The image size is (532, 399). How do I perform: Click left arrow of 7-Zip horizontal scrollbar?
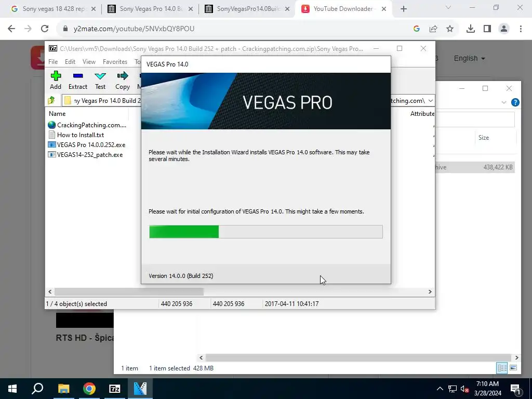tap(50, 292)
